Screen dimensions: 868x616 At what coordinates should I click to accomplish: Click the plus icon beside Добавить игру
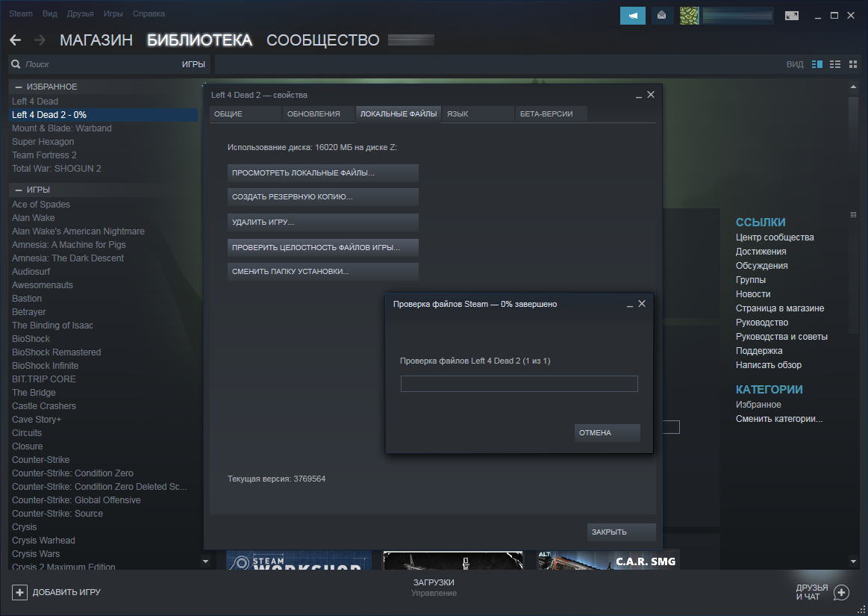pyautogui.click(x=19, y=592)
